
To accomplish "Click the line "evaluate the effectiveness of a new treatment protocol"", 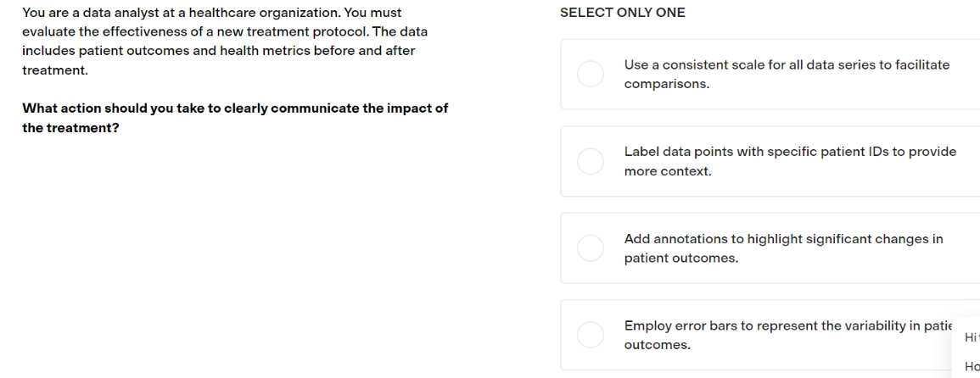I will (225, 31).
